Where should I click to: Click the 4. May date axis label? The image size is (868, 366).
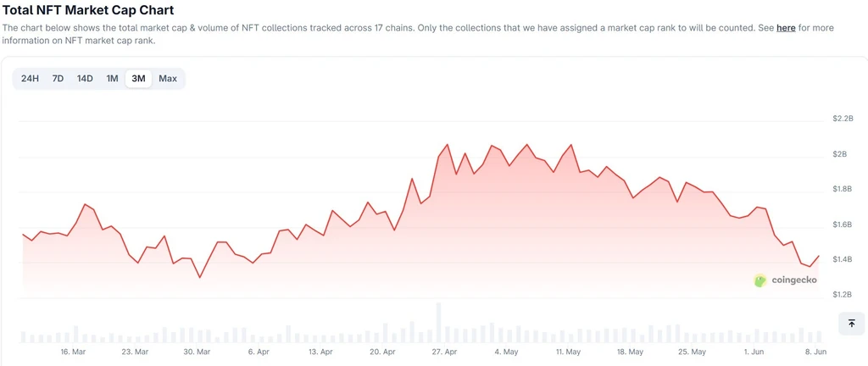point(507,352)
